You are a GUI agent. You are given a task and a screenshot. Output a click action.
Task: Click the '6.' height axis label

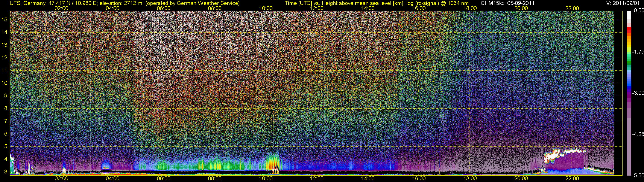6,134
